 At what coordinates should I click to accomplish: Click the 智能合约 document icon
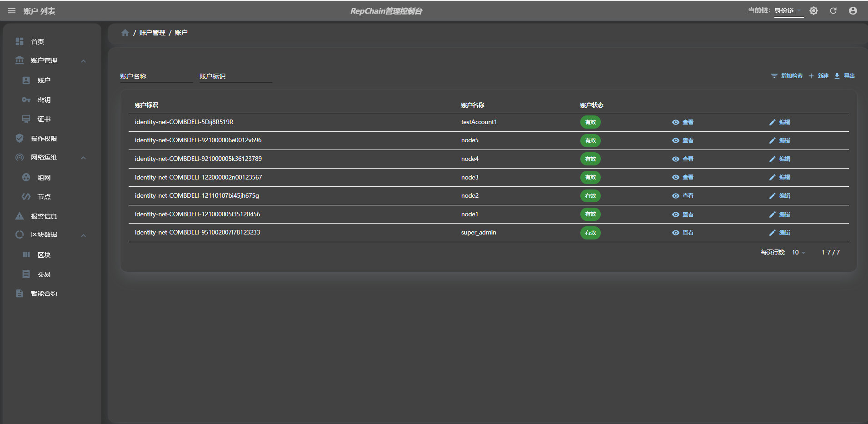[x=20, y=293]
